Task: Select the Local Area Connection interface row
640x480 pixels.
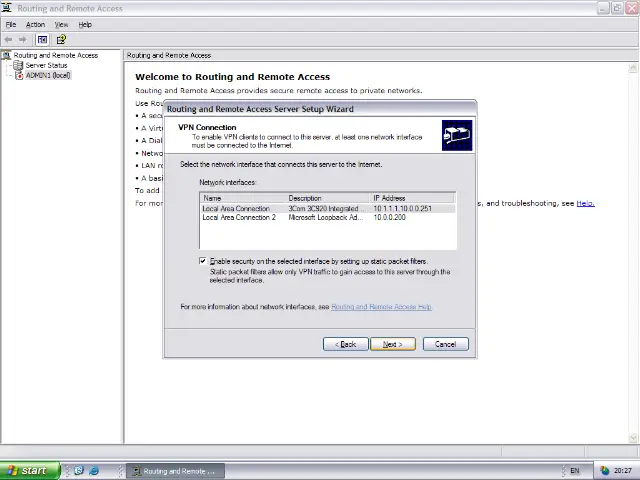Action: point(328,209)
